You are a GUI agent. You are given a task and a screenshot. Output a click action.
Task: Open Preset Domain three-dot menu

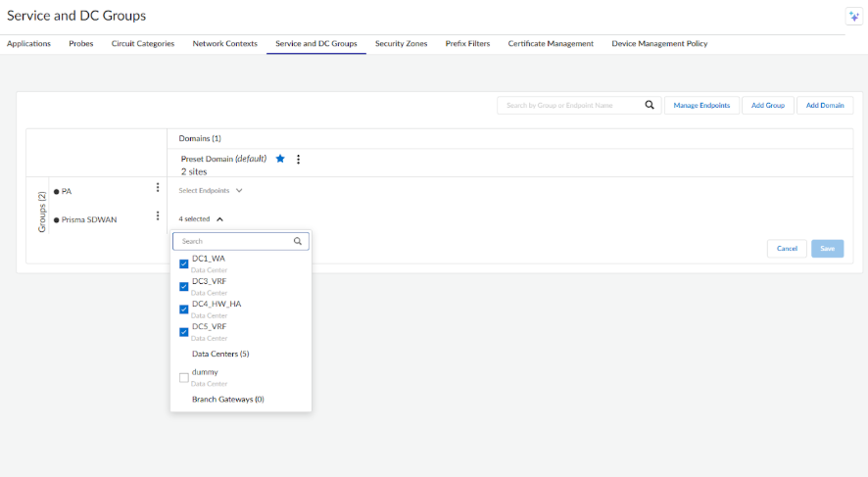298,159
